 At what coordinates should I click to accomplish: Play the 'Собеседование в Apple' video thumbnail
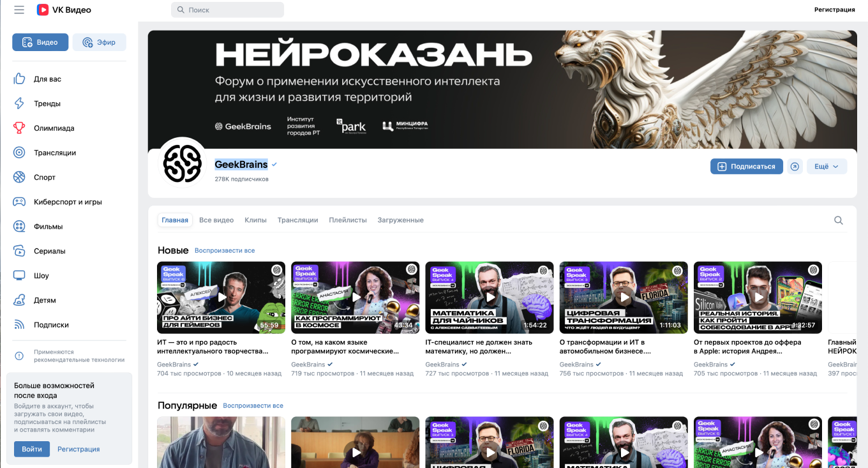tap(758, 298)
